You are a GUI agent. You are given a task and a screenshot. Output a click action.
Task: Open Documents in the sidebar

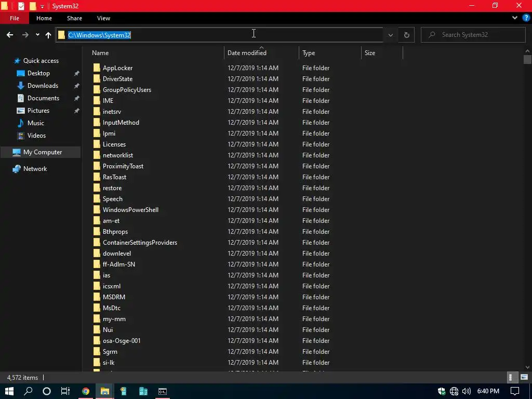43,98
